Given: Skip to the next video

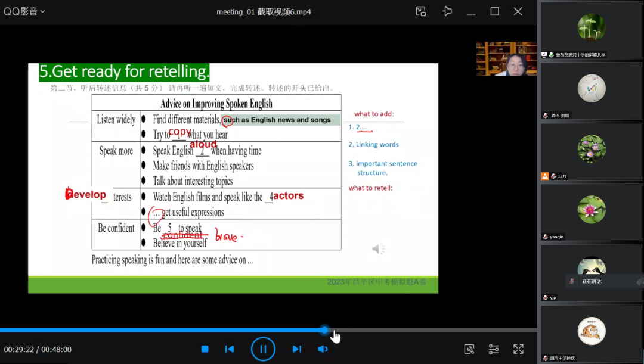Looking at the screenshot, I should (x=296, y=349).
